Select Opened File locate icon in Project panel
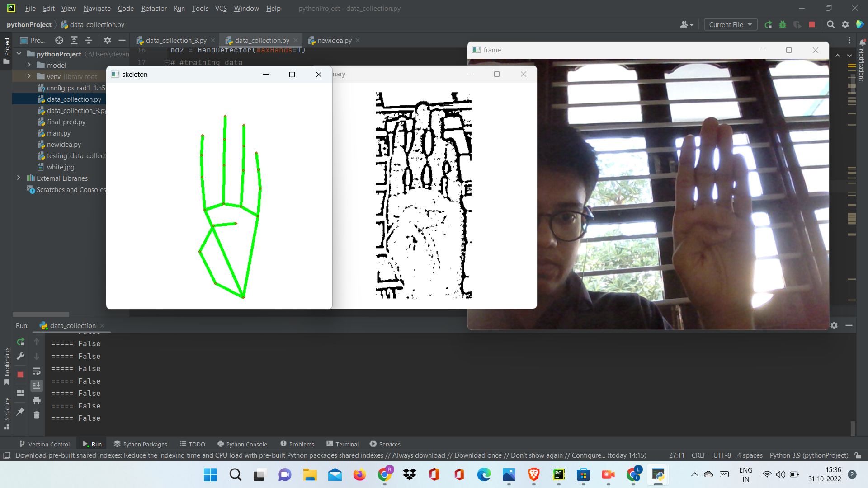 click(59, 40)
